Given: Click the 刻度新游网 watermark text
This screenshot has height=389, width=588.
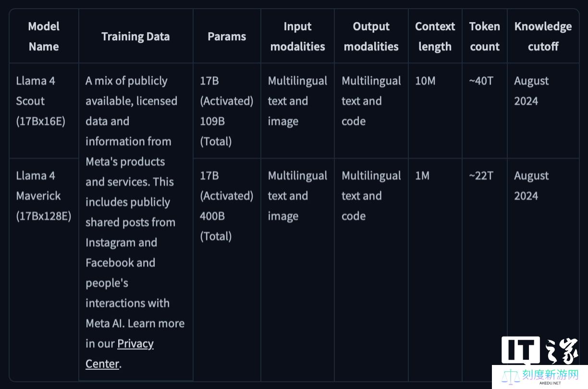Looking at the screenshot, I should (550, 375).
